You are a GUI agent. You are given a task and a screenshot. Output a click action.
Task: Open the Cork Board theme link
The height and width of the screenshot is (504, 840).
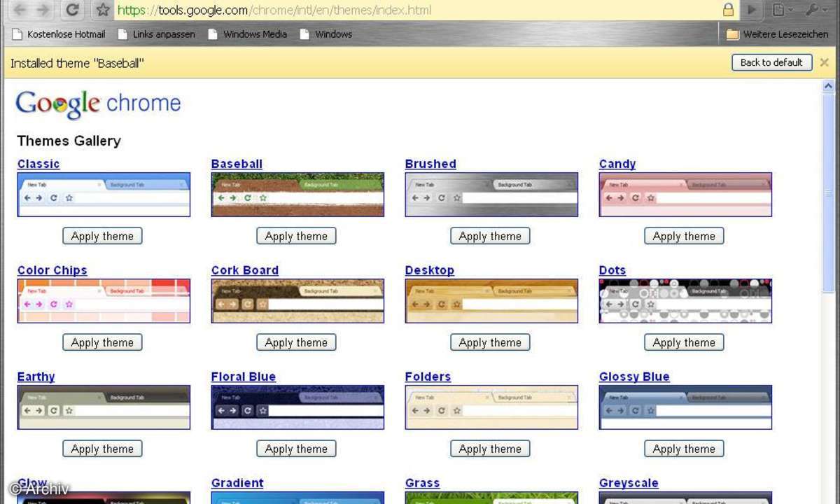(245, 270)
